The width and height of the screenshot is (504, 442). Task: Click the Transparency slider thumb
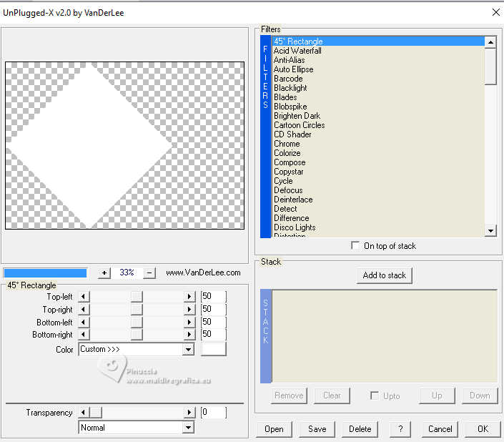(x=96, y=413)
